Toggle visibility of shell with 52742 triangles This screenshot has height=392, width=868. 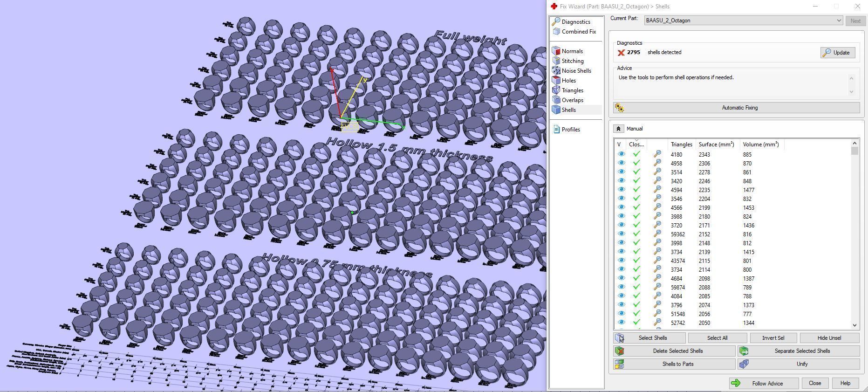(621, 323)
